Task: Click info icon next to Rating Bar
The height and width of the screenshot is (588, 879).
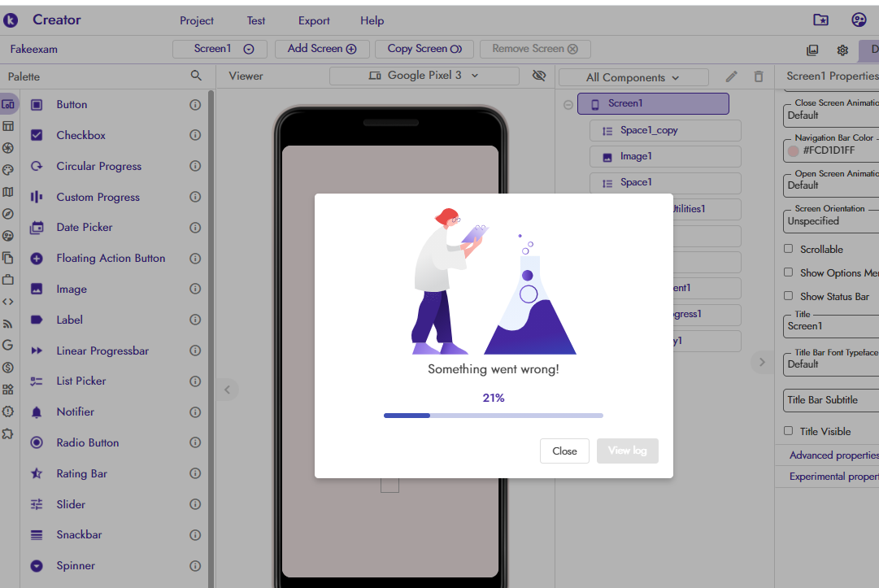Action: 195,473
